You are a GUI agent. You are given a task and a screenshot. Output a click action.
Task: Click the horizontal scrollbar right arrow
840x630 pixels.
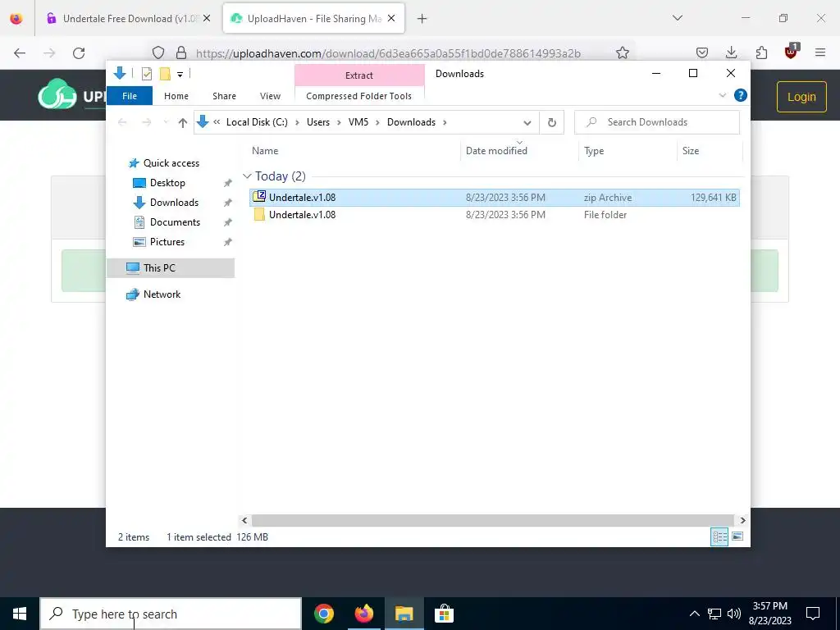click(742, 520)
